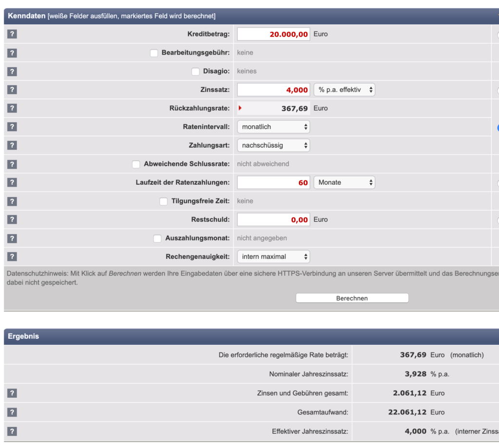The width and height of the screenshot is (499, 448).
Task: Enable the Bearbeitungsgebühr checkbox
Action: 154,53
